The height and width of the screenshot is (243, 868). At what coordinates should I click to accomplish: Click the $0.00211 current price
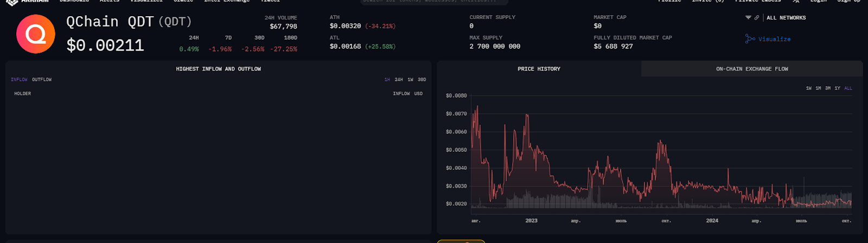click(x=105, y=46)
